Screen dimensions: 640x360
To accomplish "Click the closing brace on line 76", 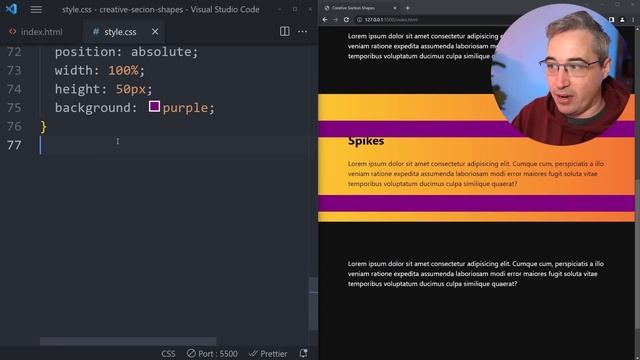I will click(x=44, y=127).
